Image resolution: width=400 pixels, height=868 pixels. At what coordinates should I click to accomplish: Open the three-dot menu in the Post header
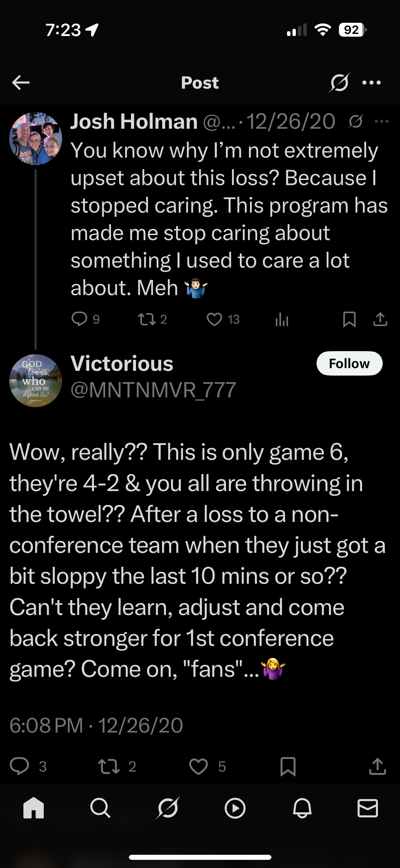(372, 83)
